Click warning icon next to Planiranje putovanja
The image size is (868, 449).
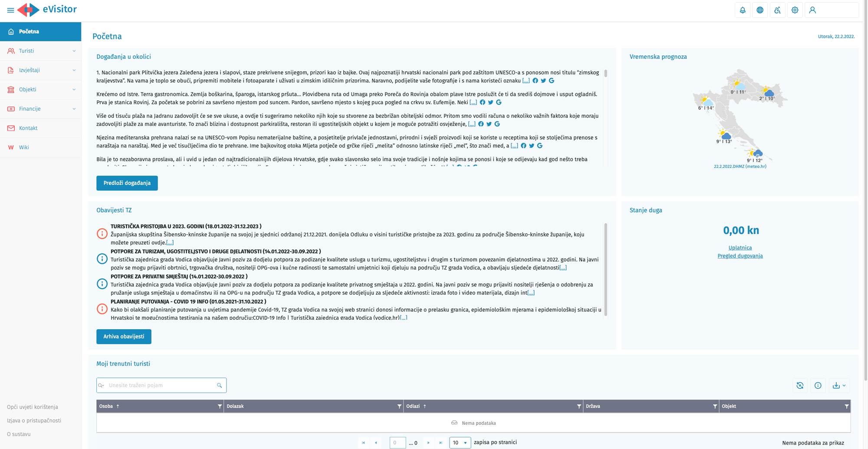(x=102, y=309)
